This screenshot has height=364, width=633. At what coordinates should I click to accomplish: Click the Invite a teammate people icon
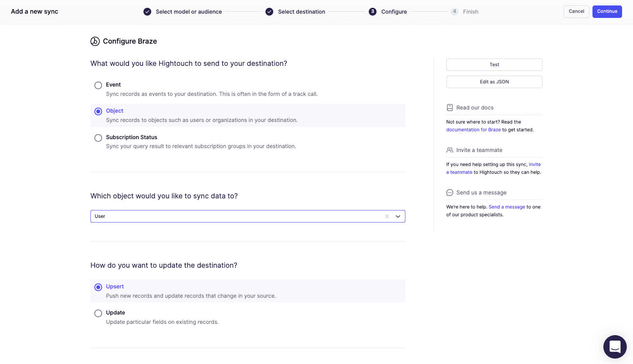coord(450,150)
